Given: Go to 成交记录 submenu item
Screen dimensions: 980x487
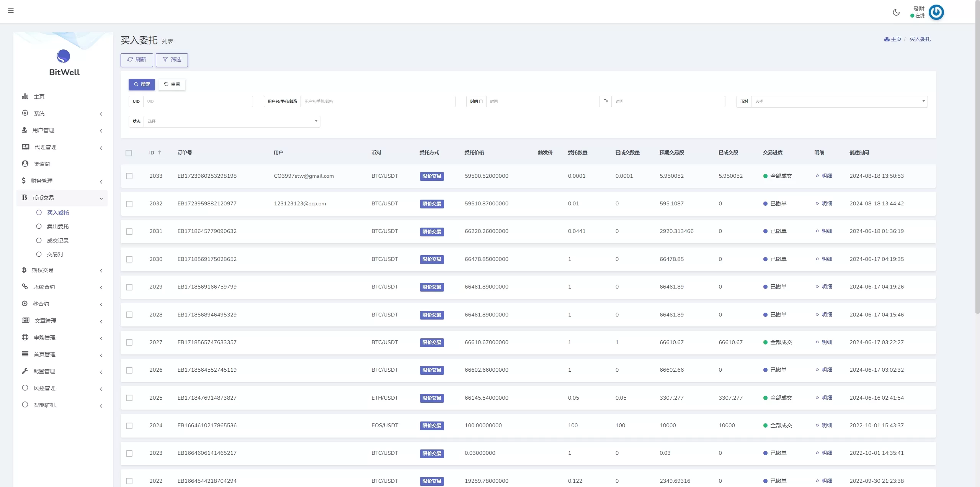Looking at the screenshot, I should 58,241.
